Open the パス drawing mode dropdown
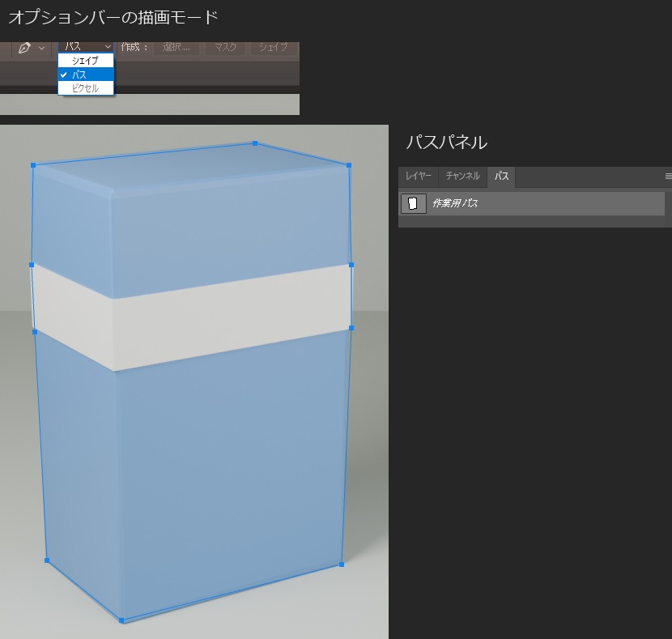The width and height of the screenshot is (672, 639). tap(86, 47)
